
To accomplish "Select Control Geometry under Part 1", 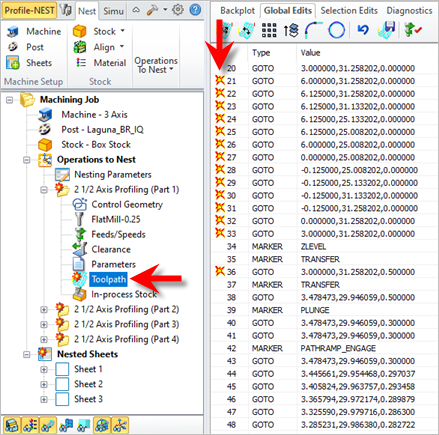I will [x=118, y=204].
